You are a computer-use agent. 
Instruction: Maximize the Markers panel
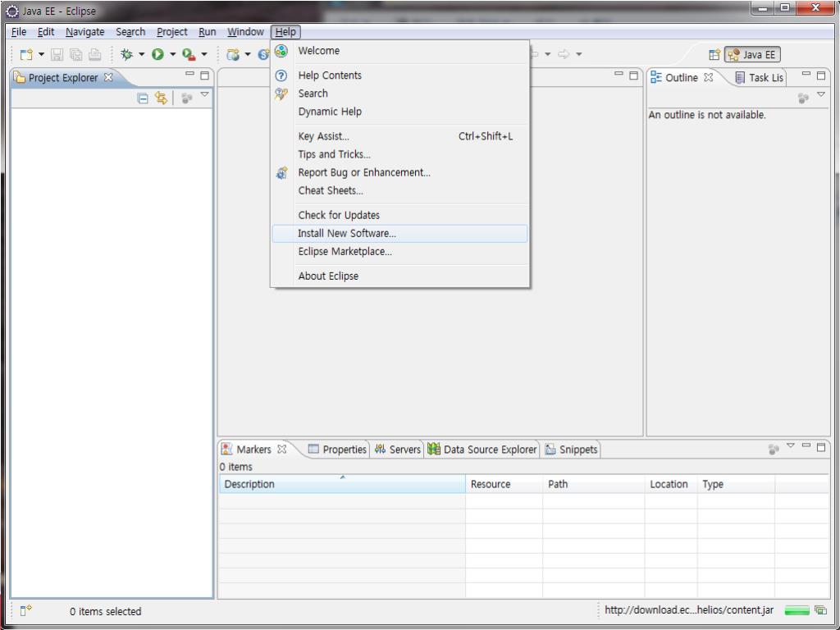pos(821,447)
